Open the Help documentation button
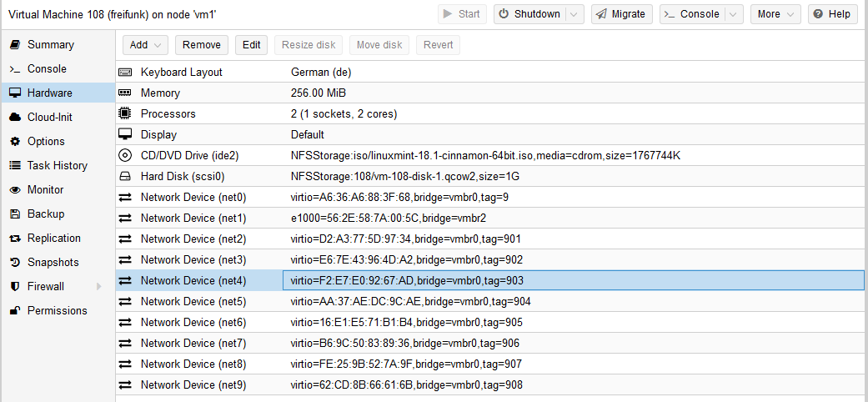 (830, 14)
